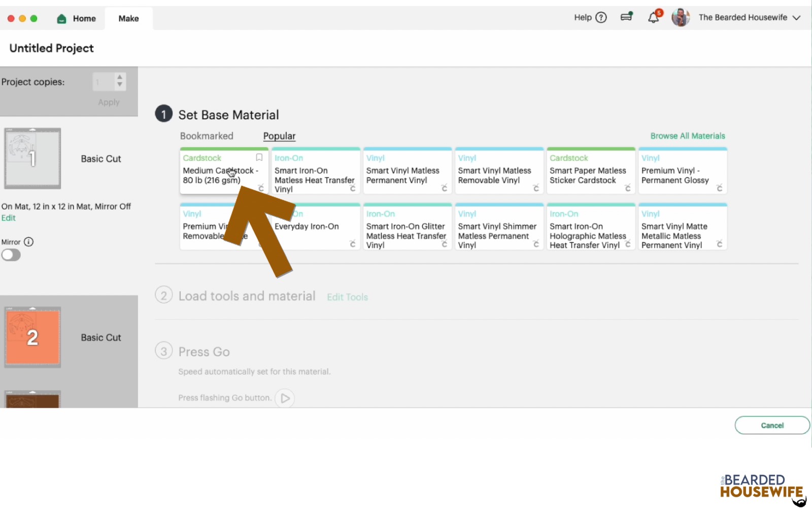Click the Home house icon
The width and height of the screenshot is (812, 516).
coord(61,18)
